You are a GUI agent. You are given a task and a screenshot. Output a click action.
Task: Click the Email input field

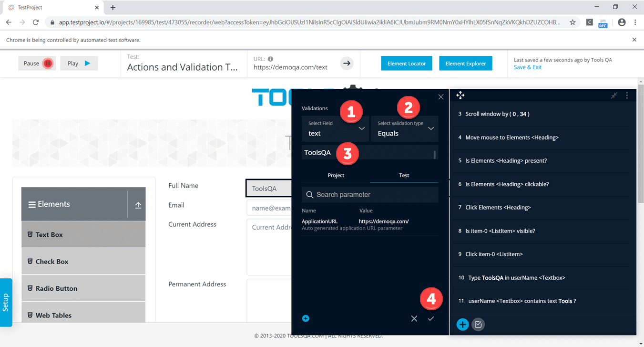click(x=269, y=208)
